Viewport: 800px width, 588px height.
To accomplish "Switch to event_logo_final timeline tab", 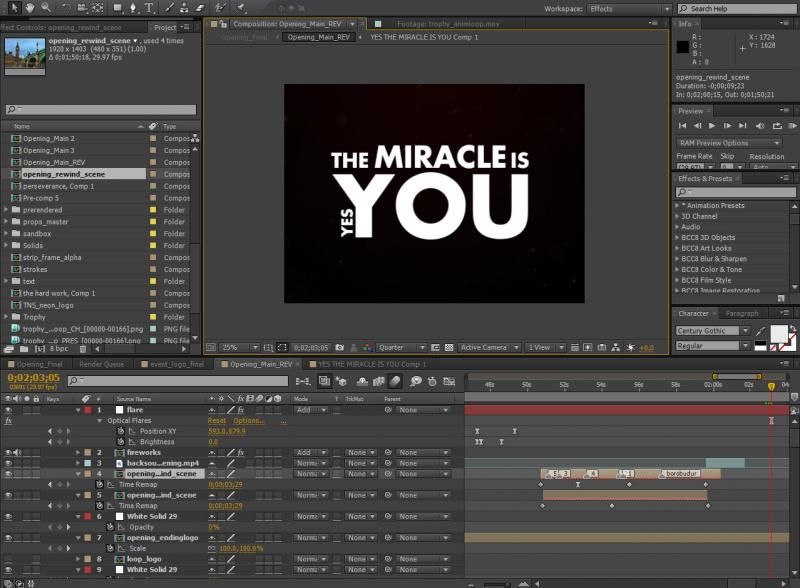I will tap(173, 364).
